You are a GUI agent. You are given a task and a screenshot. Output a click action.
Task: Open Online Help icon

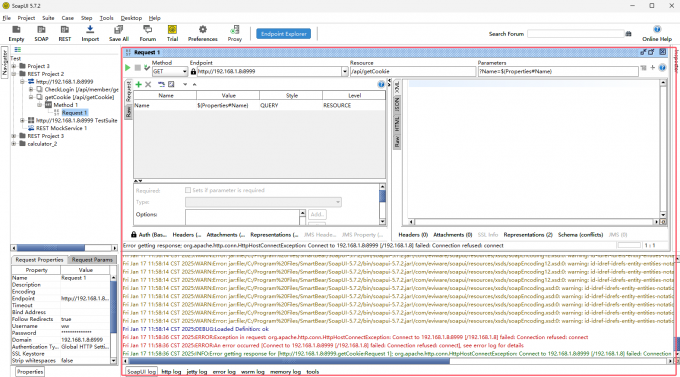657,30
